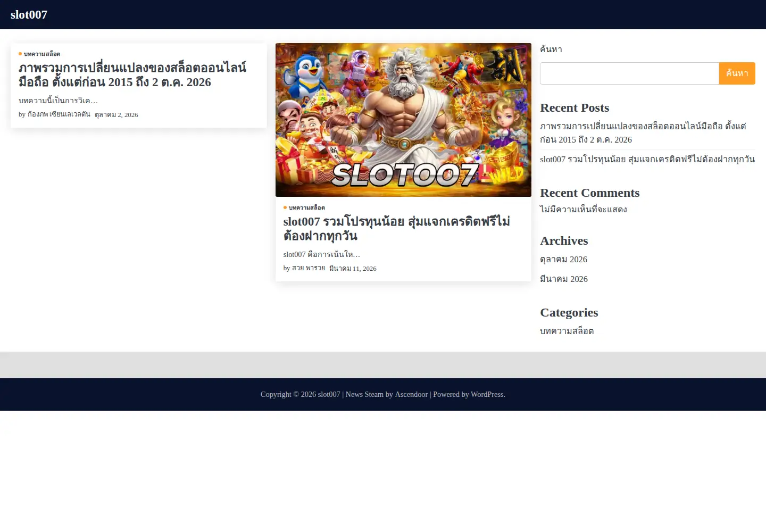The height and width of the screenshot is (532, 766).
Task: Click the excerpt text of the 2015–2026 article
Action: [58, 101]
